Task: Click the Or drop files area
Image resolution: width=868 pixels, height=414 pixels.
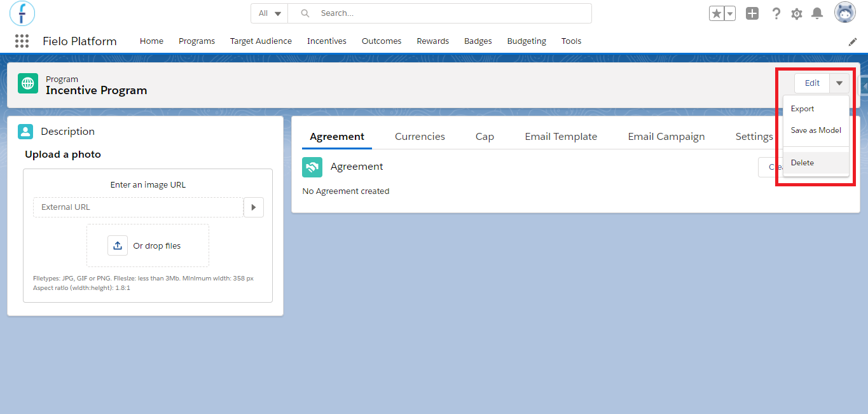Action: point(148,245)
